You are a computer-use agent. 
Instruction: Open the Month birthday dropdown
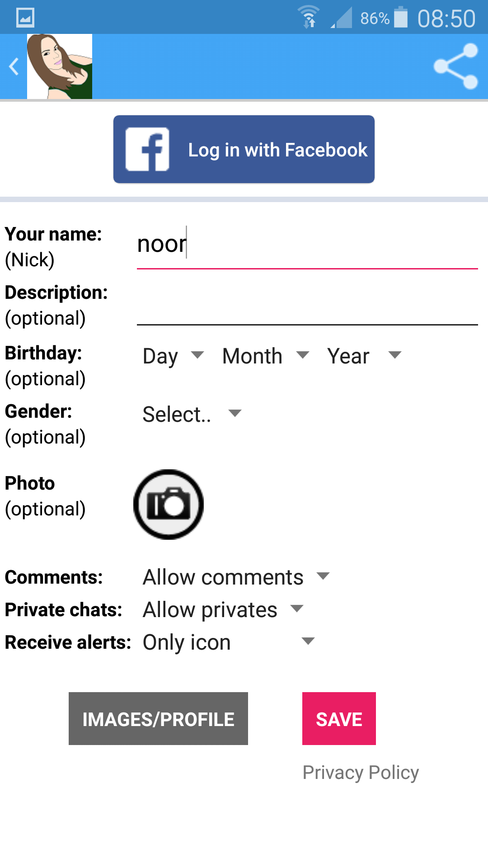(266, 356)
